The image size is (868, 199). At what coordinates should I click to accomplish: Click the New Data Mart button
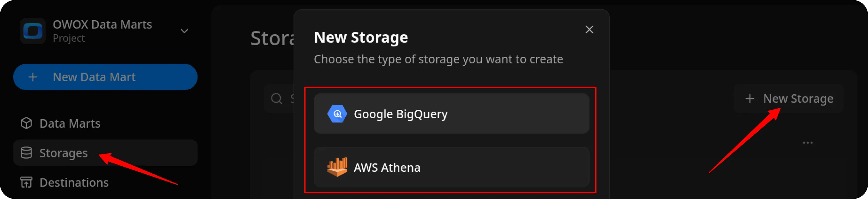tap(105, 77)
